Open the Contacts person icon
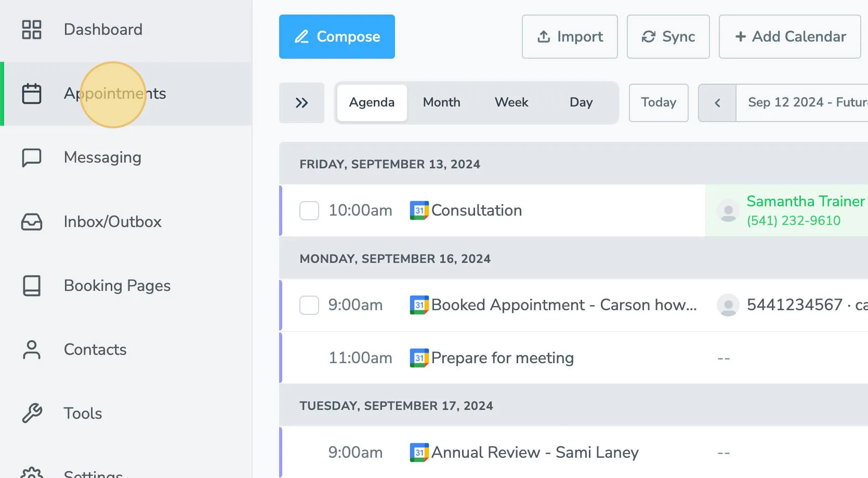 tap(31, 349)
